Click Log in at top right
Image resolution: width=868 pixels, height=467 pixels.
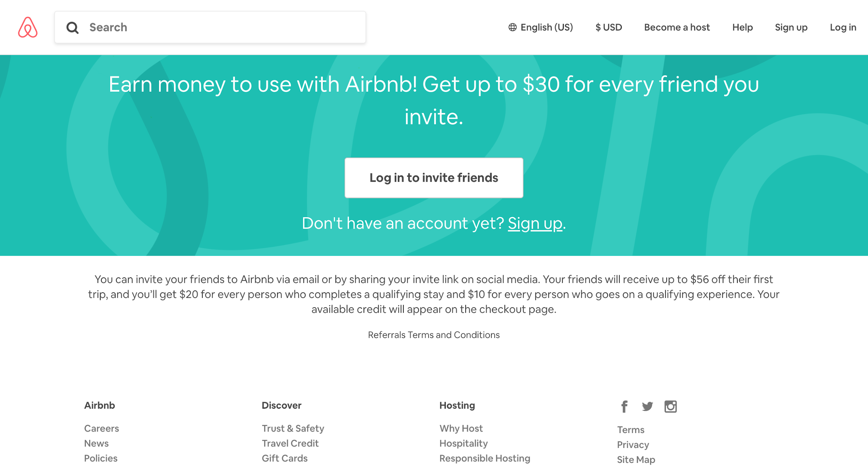(843, 27)
